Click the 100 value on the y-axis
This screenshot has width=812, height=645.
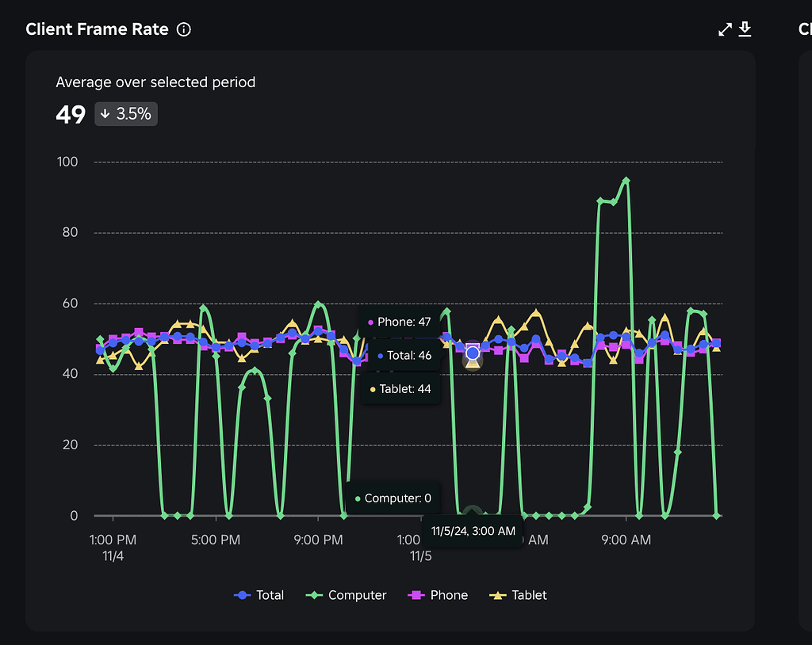pyautogui.click(x=67, y=161)
